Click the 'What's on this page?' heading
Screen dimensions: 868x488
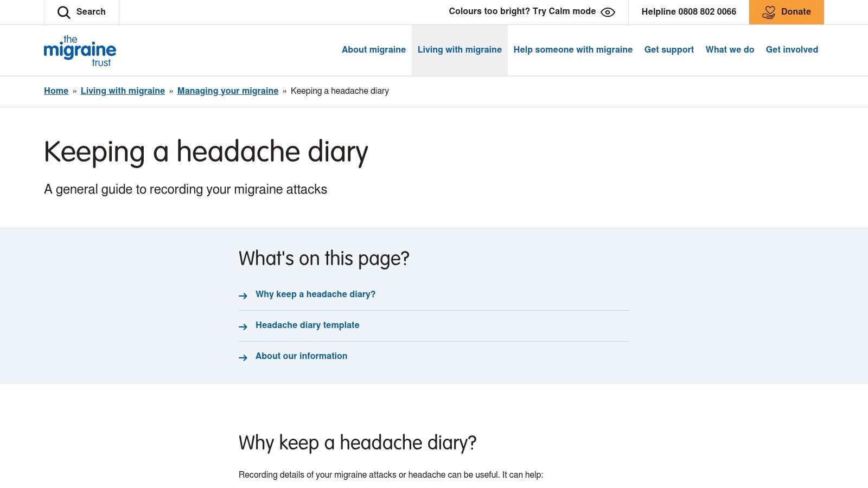pos(324,259)
